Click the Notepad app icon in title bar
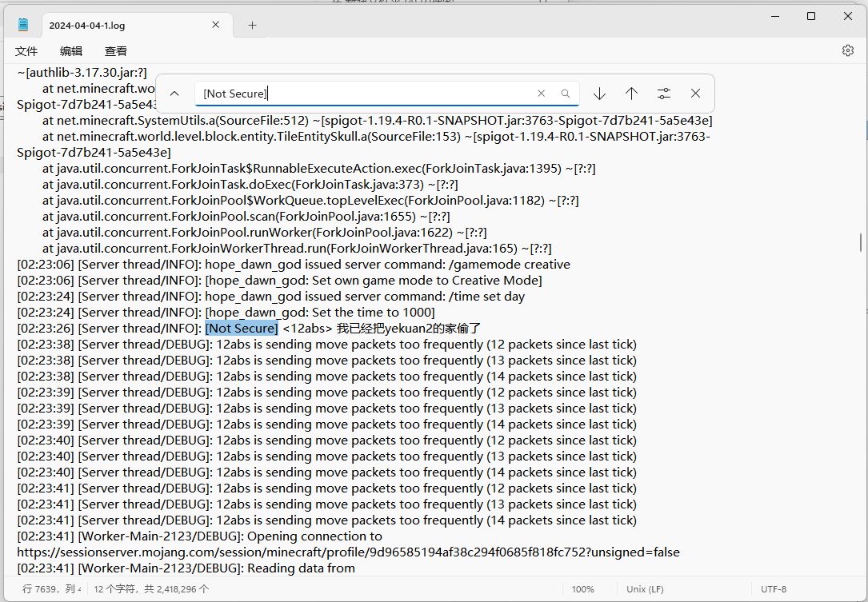 pyautogui.click(x=23, y=25)
